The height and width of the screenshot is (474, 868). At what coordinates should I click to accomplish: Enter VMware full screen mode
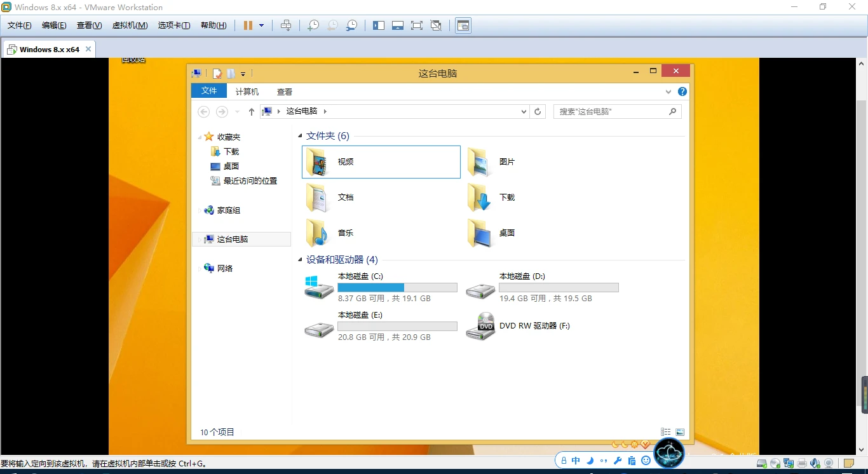416,25
